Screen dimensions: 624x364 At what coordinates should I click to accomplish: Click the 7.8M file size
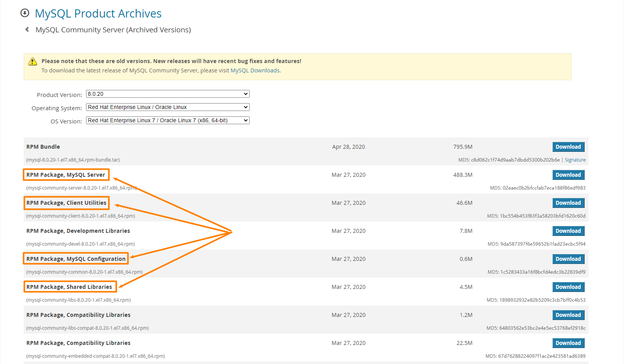click(x=466, y=231)
